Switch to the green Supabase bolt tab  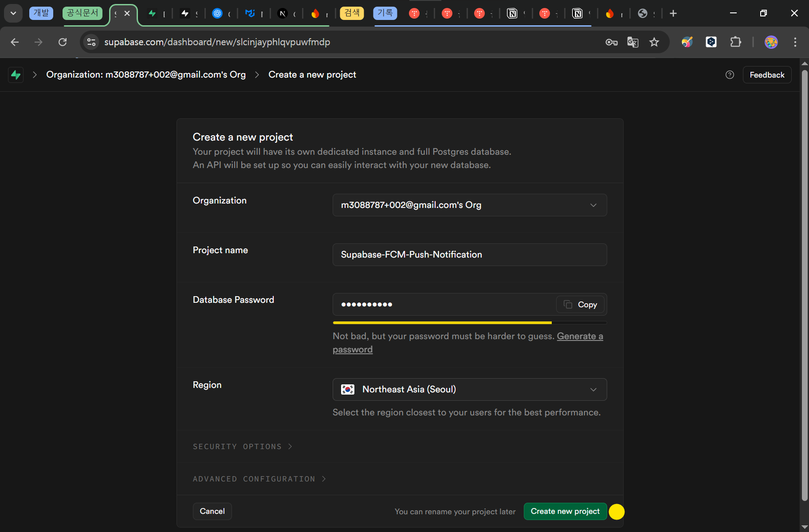[x=152, y=13]
